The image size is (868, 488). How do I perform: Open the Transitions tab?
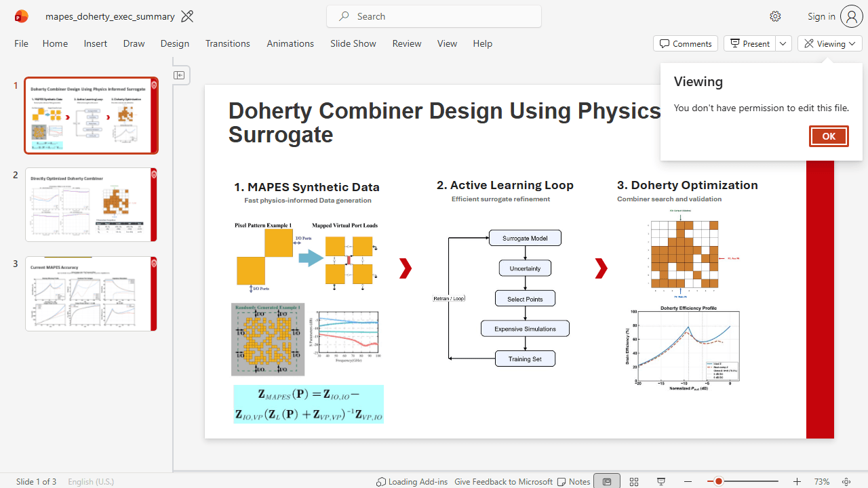228,43
